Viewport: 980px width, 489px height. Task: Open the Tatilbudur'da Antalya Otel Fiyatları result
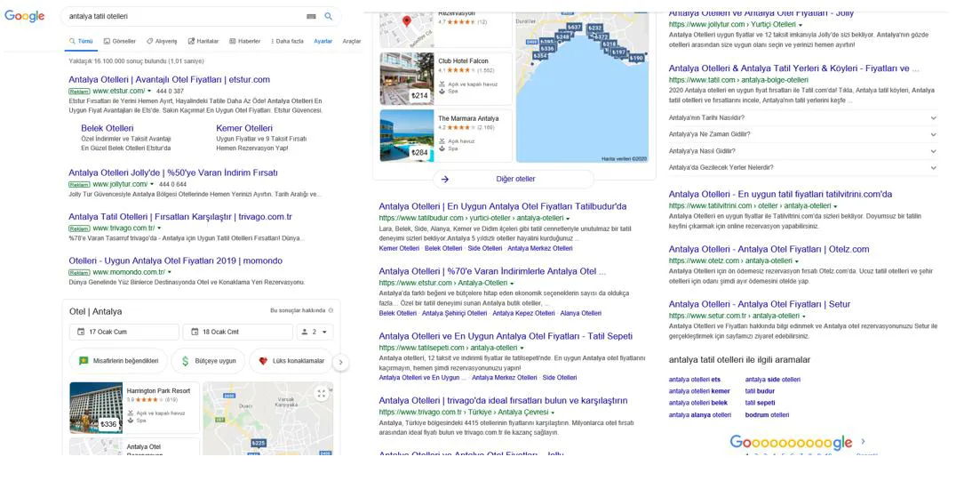click(x=503, y=206)
